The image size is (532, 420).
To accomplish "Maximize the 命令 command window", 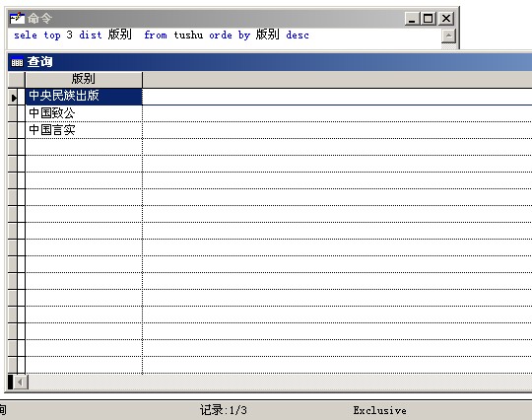I will 429,19.
